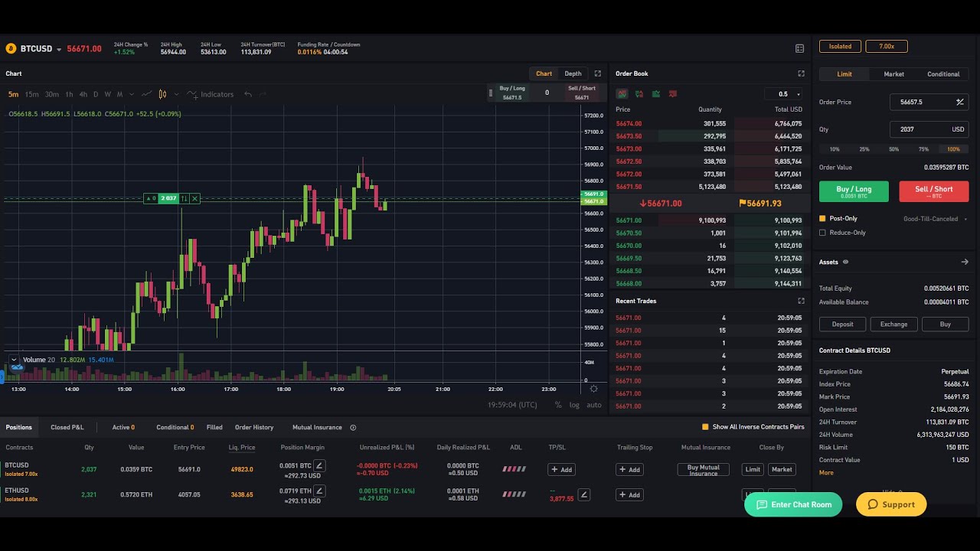Image resolution: width=980 pixels, height=551 pixels.
Task: Select the 15m timeframe
Action: [31, 94]
